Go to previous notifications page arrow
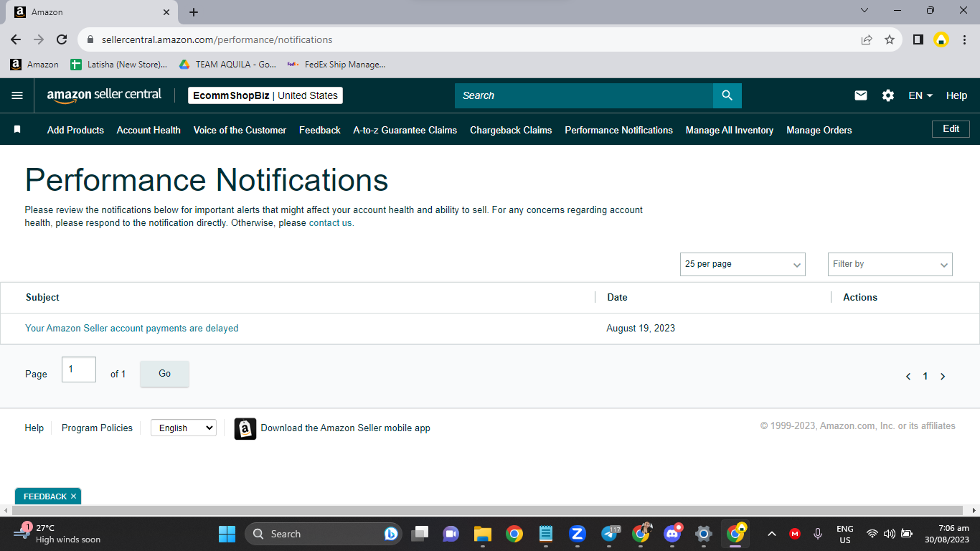This screenshot has height=551, width=980. click(x=908, y=377)
